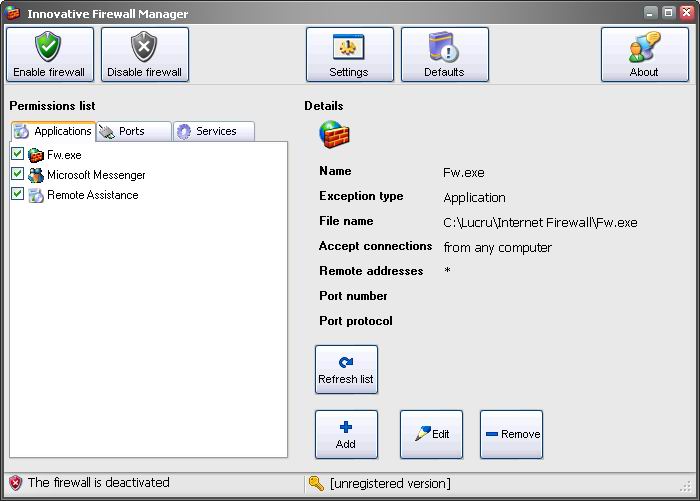Click the Enable firewall green shield button

[49, 54]
